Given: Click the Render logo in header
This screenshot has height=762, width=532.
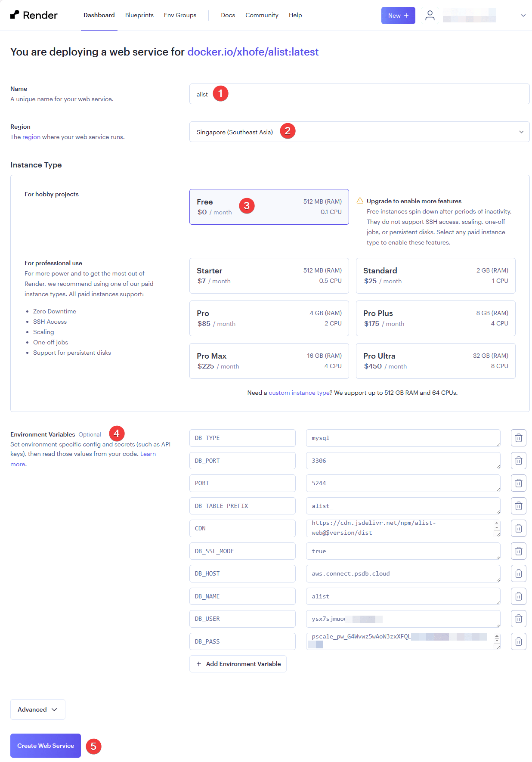Looking at the screenshot, I should (34, 15).
